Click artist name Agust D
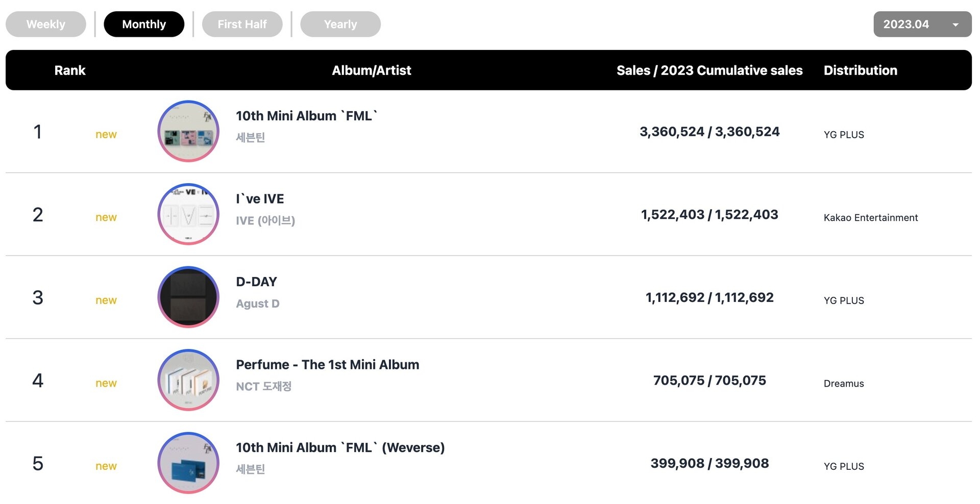This screenshot has height=504, width=980. pyautogui.click(x=258, y=304)
